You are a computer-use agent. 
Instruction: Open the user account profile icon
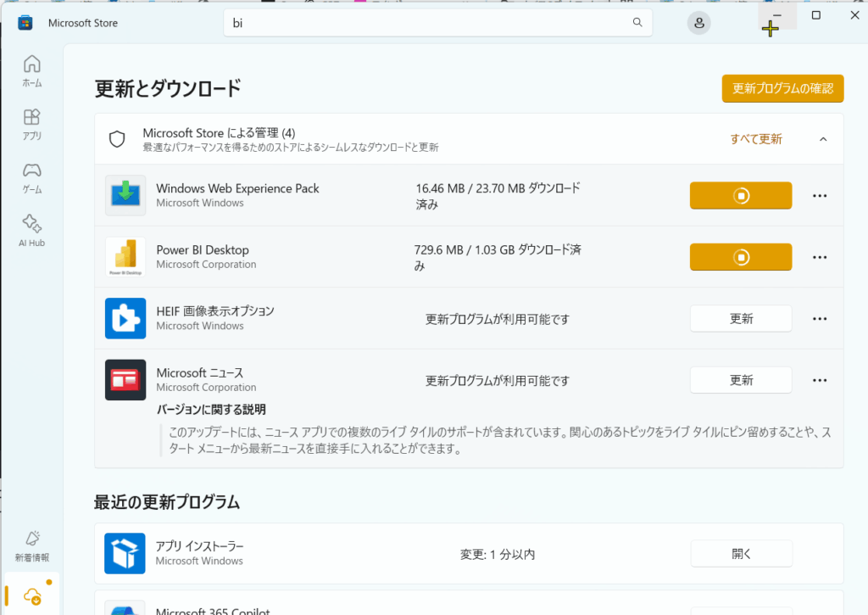699,23
